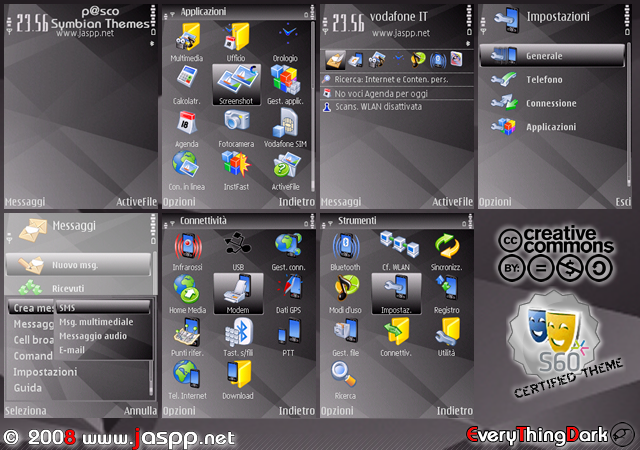This screenshot has width=640, height=450.
Task: Open the Infrarossi icon
Action: coord(188,246)
